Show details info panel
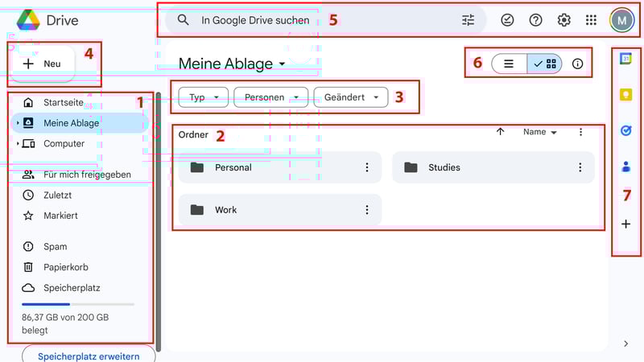Screen dimensions: 644x362 [577, 64]
